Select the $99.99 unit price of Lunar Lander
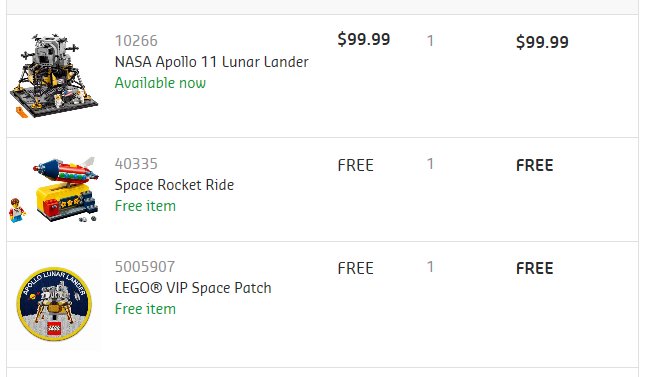 point(364,39)
